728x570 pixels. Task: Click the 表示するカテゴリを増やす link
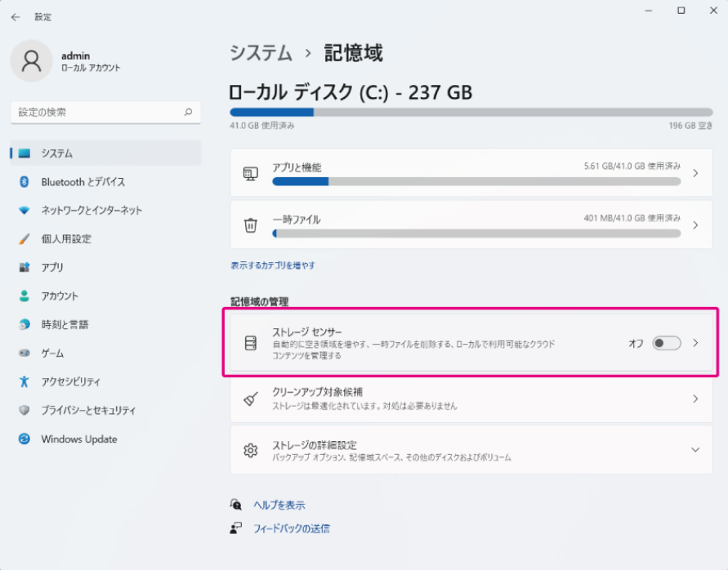point(273,265)
